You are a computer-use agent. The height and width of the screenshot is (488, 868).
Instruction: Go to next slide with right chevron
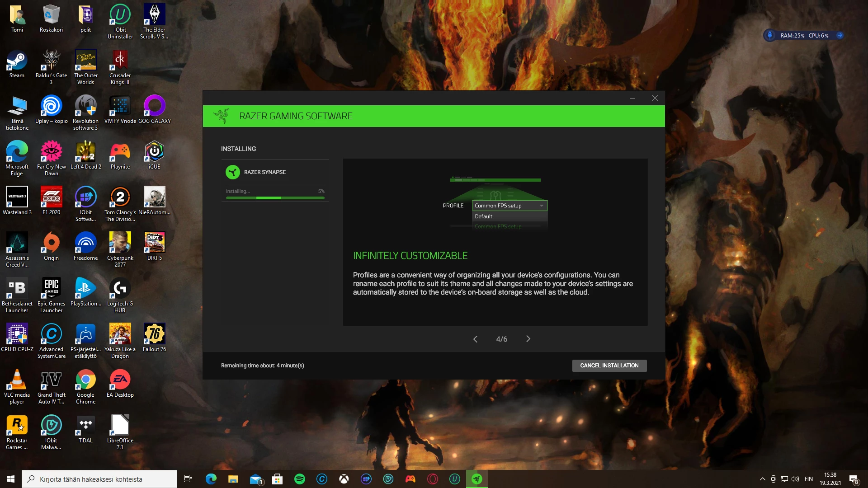(528, 339)
